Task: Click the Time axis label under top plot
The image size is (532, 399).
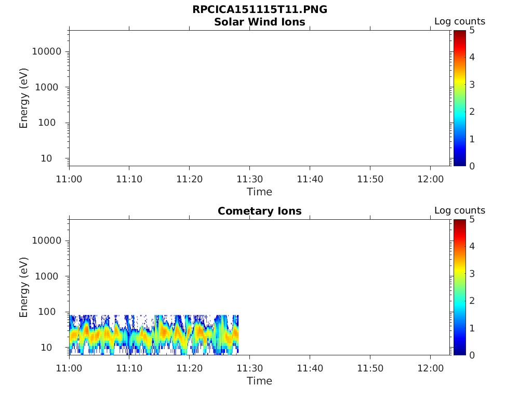Action: pos(260,192)
